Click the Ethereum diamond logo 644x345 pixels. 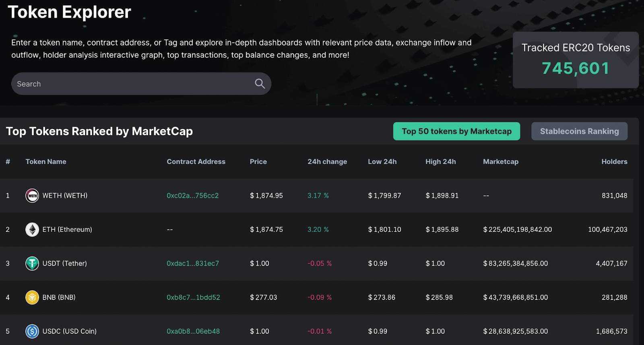32,229
